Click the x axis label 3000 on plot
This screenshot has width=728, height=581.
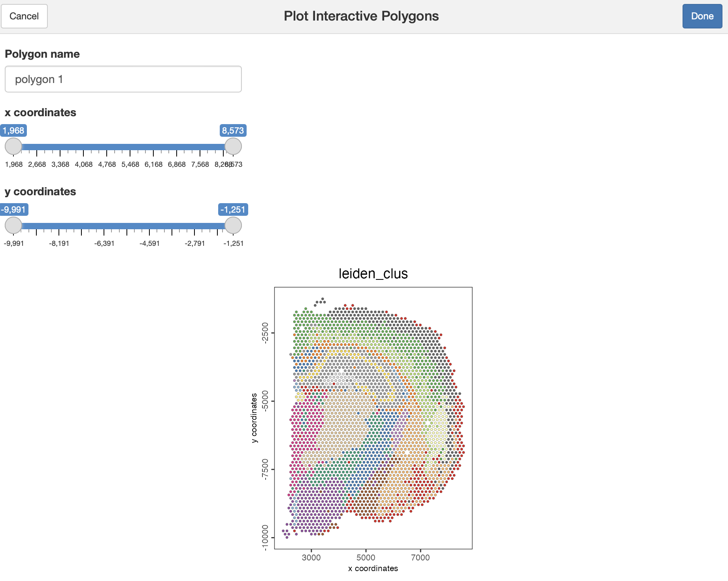[311, 558]
